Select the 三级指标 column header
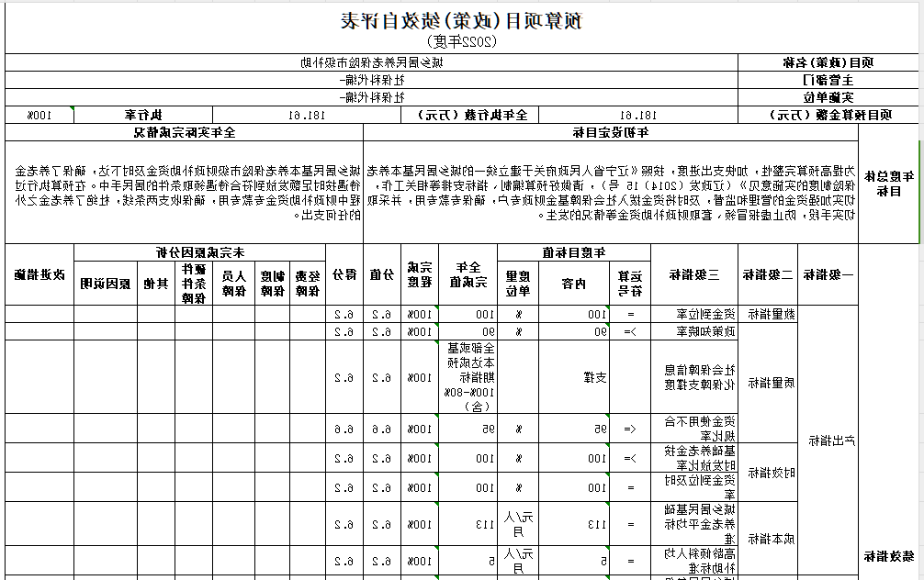This screenshot has width=924, height=580. click(694, 274)
